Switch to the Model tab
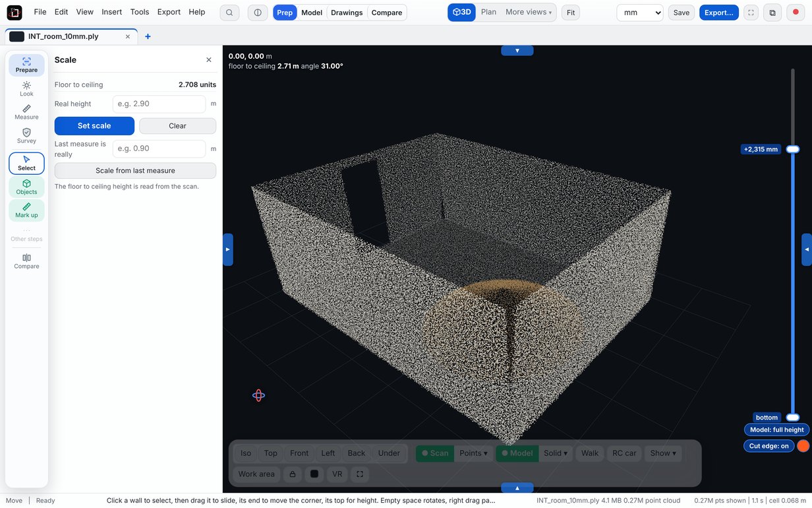The height and width of the screenshot is (508, 812). pyautogui.click(x=312, y=13)
